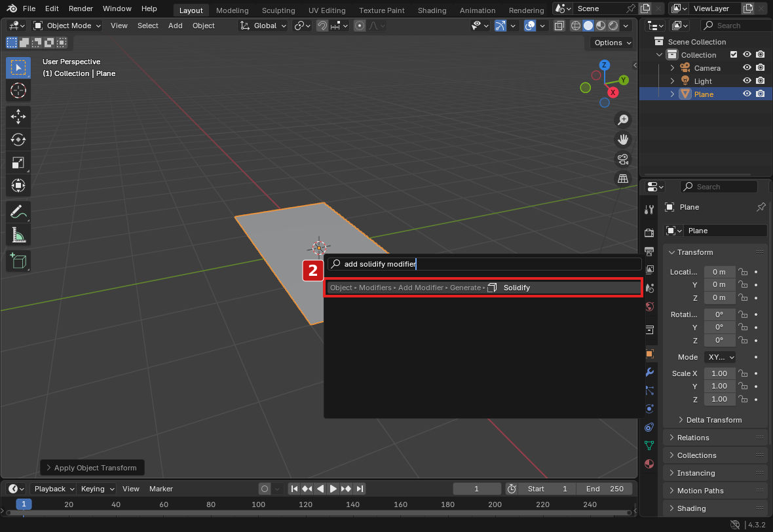
Task: Switch orthographic perspective with grid icon
Action: tap(623, 178)
